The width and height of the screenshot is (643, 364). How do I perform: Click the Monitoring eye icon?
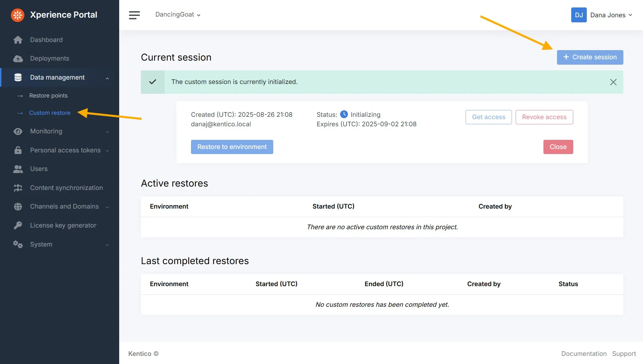18,131
